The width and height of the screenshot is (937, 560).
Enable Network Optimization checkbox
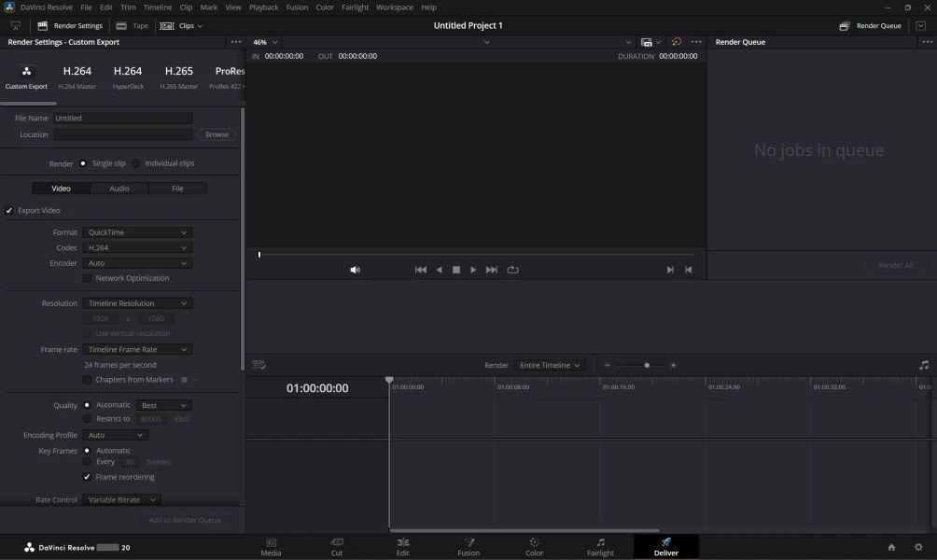(x=88, y=278)
